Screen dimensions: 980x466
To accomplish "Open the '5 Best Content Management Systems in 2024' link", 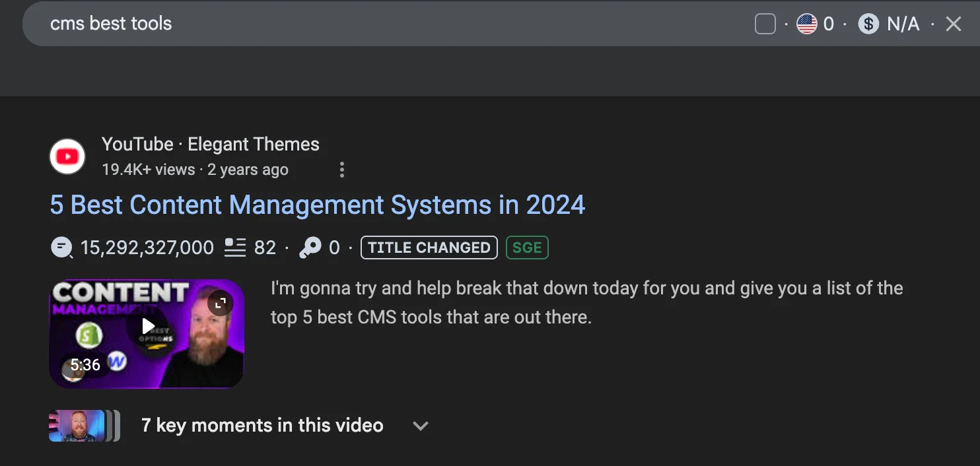I will [317, 205].
